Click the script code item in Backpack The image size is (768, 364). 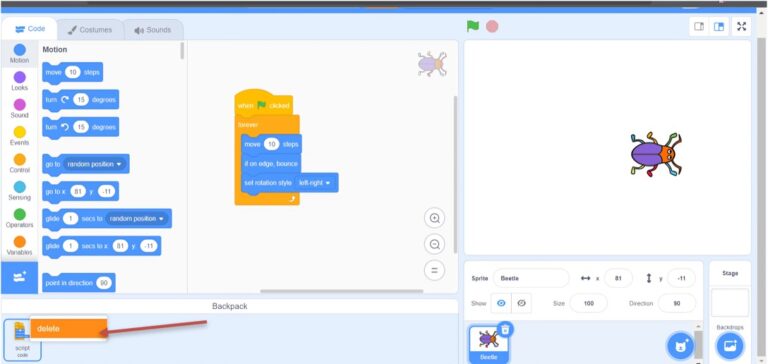[22, 339]
